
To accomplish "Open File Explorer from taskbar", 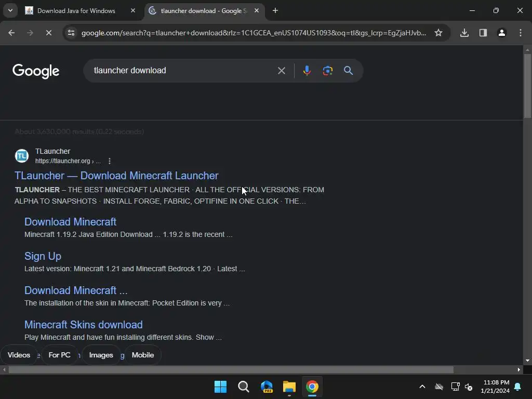I will click(289, 387).
